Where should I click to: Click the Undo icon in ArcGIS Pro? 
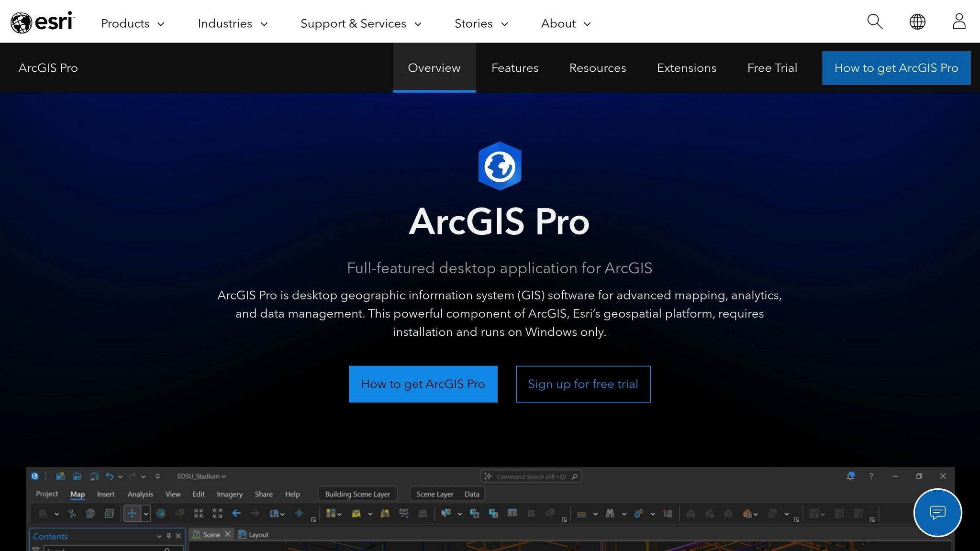click(x=110, y=476)
